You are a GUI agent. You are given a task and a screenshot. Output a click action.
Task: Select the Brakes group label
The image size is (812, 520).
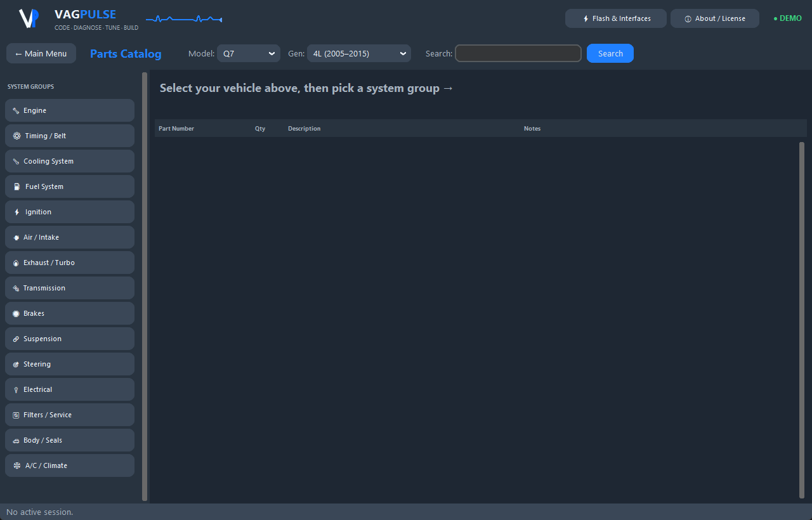point(34,313)
